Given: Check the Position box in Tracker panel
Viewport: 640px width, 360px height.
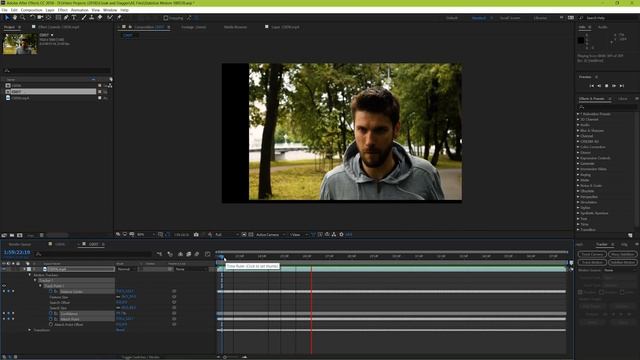Looking at the screenshot, I should (x=580, y=292).
